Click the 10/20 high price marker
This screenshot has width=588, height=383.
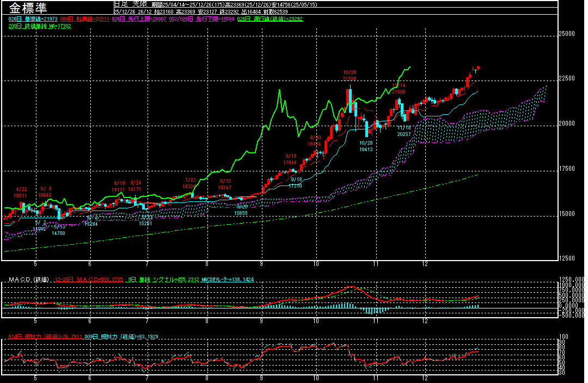coord(350,76)
